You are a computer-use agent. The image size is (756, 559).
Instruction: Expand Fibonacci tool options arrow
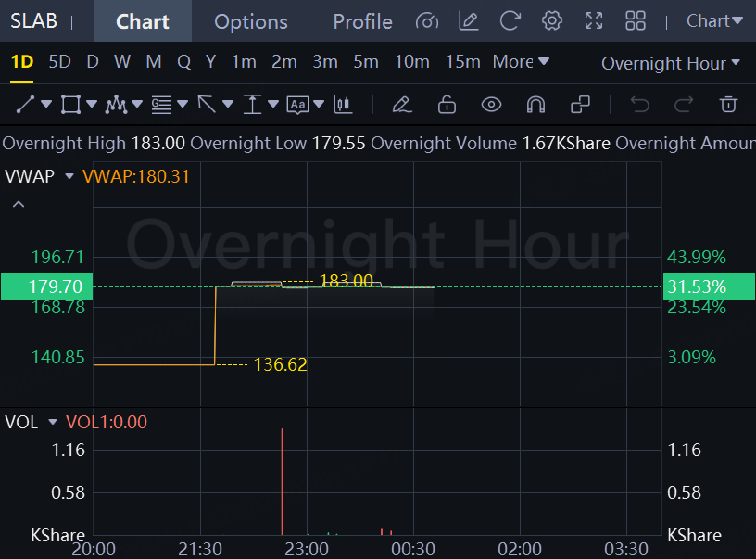[183, 104]
